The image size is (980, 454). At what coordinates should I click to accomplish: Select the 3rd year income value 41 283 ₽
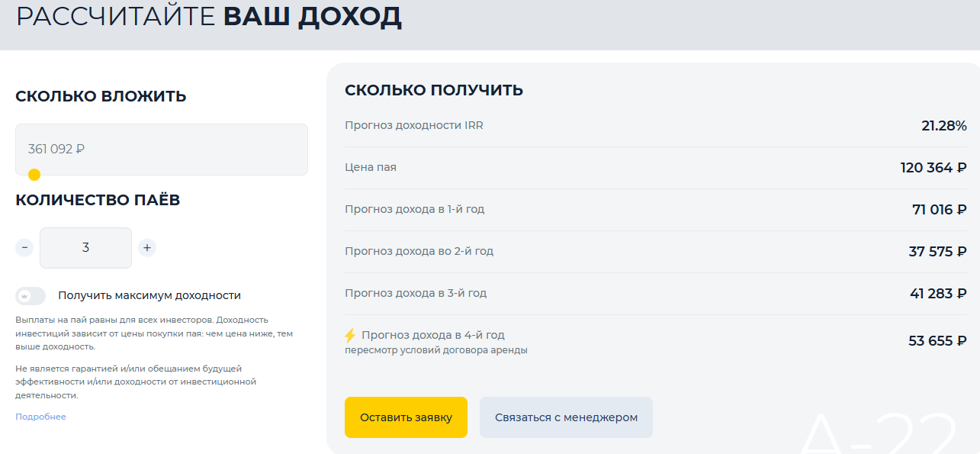[937, 294]
